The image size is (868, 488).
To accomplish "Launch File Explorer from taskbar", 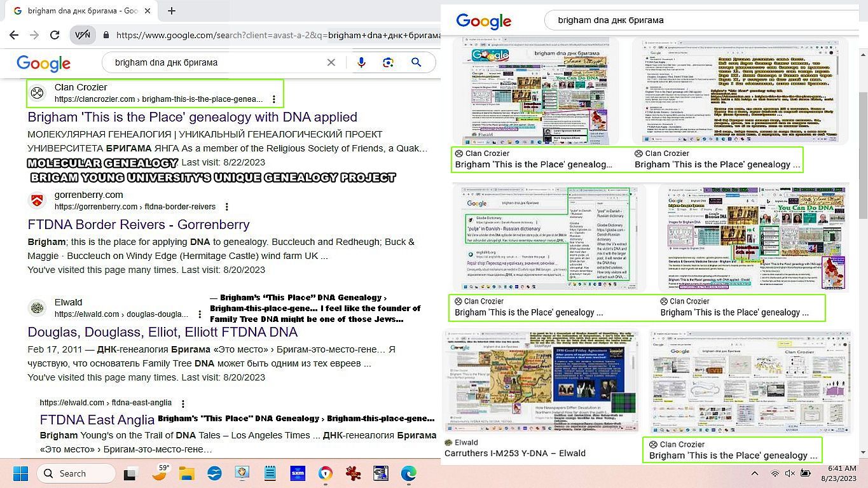I will coord(186,473).
